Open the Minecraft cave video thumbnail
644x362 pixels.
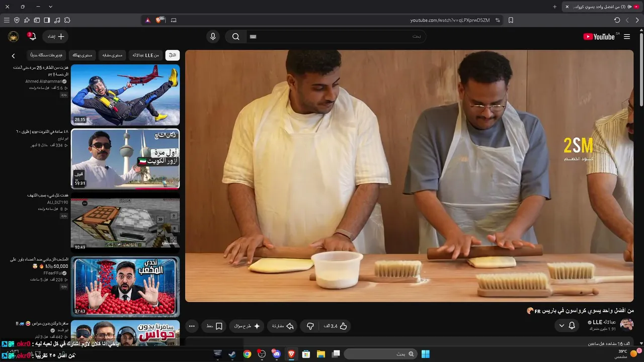[125, 222]
